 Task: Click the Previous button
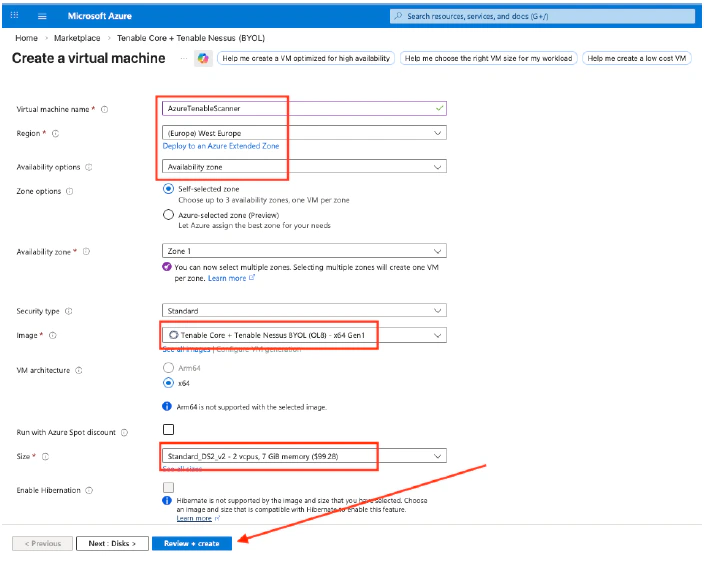[43, 543]
